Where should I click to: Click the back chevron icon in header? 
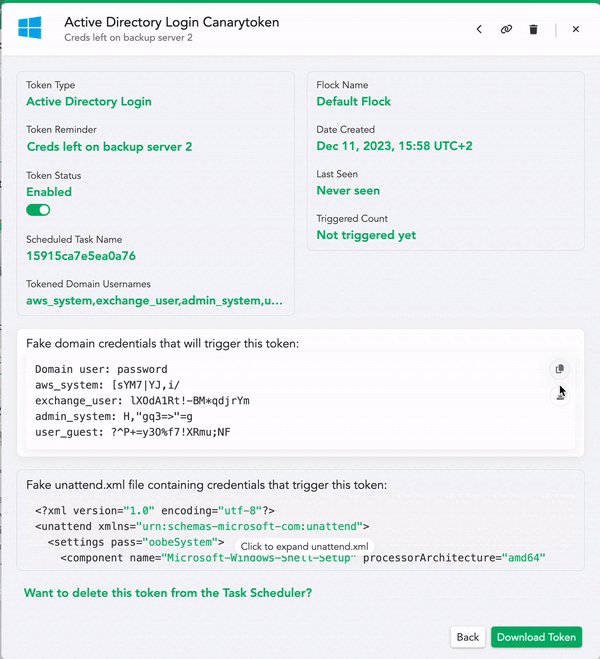(x=479, y=30)
